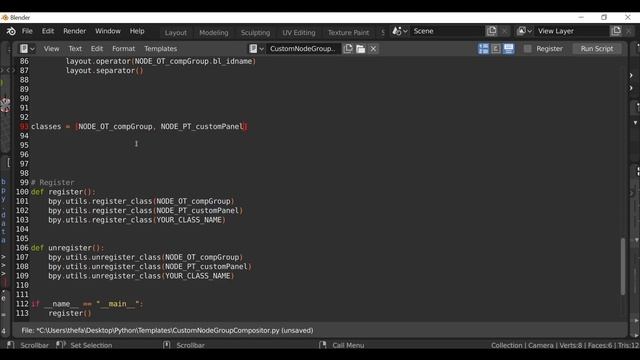
Task: Switch to the Modeling workspace tab
Action: point(214,32)
